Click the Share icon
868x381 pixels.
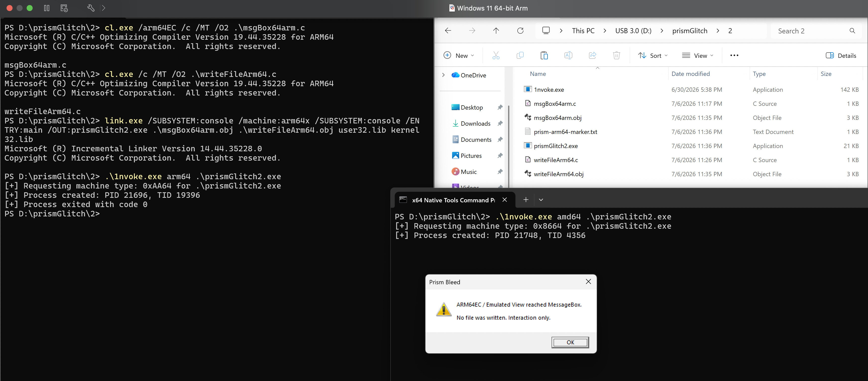(x=592, y=56)
